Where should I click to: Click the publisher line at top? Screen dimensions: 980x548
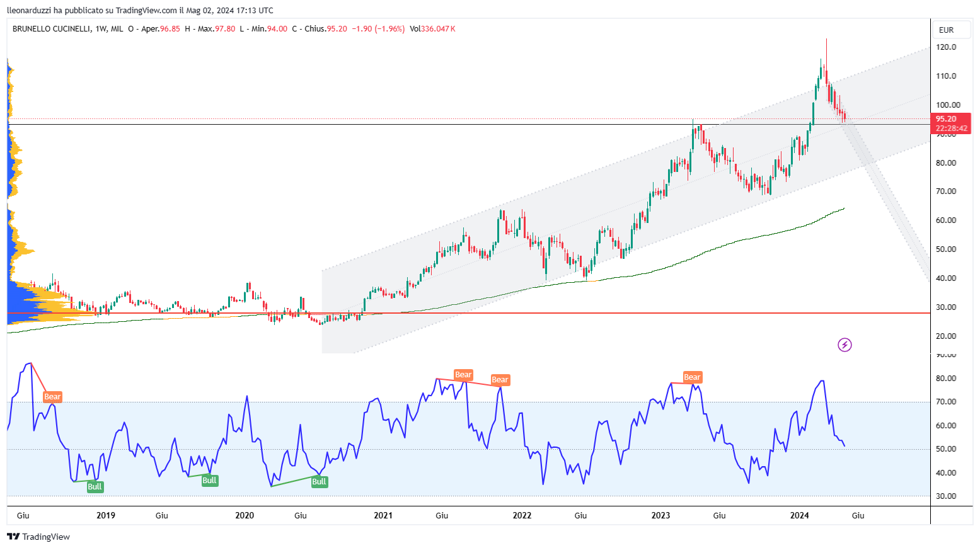140,10
